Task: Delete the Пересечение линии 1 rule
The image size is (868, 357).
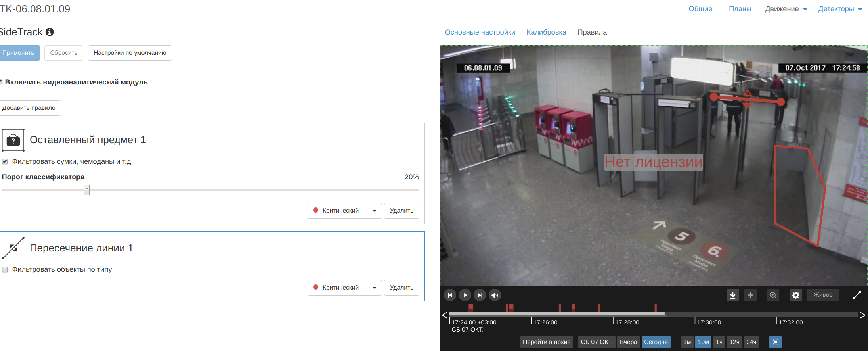Action: click(x=401, y=288)
